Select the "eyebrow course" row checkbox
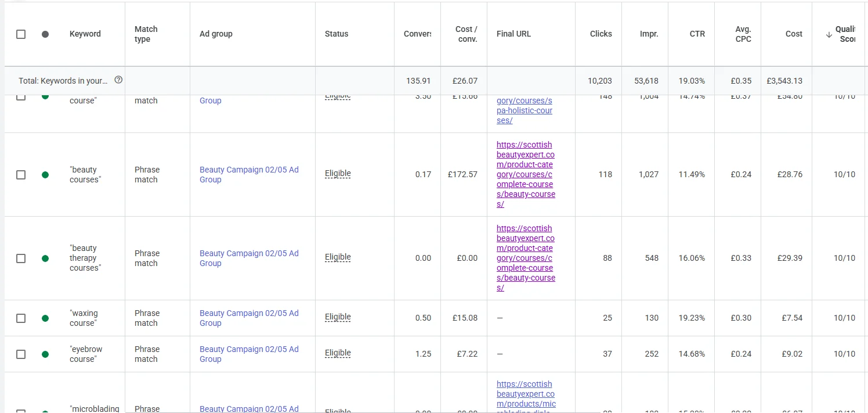The image size is (868, 413). coord(21,354)
